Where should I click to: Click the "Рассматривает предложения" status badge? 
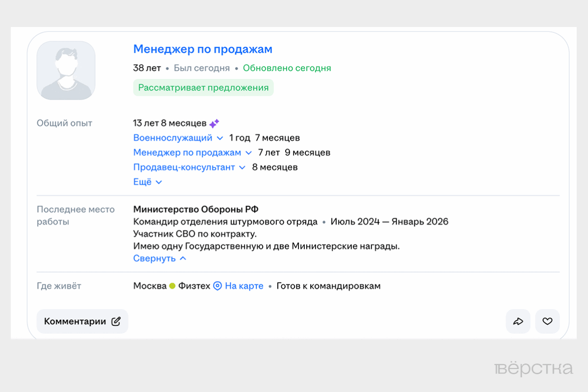pyautogui.click(x=203, y=87)
